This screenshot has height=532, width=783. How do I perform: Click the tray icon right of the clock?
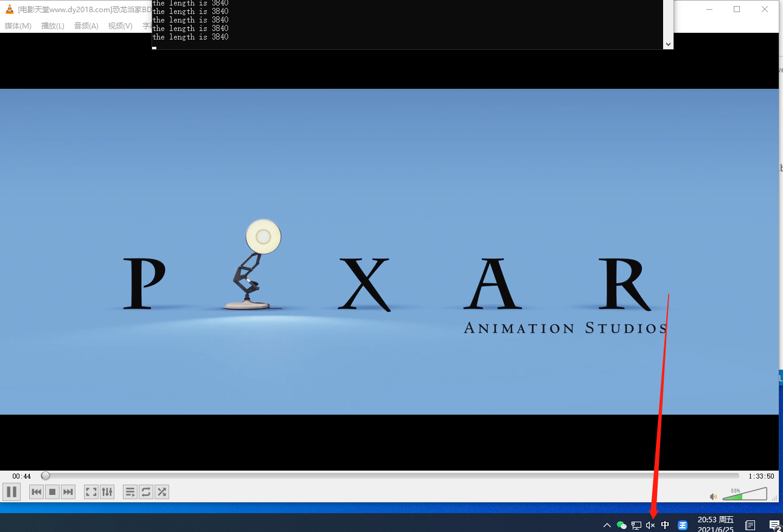pos(750,525)
